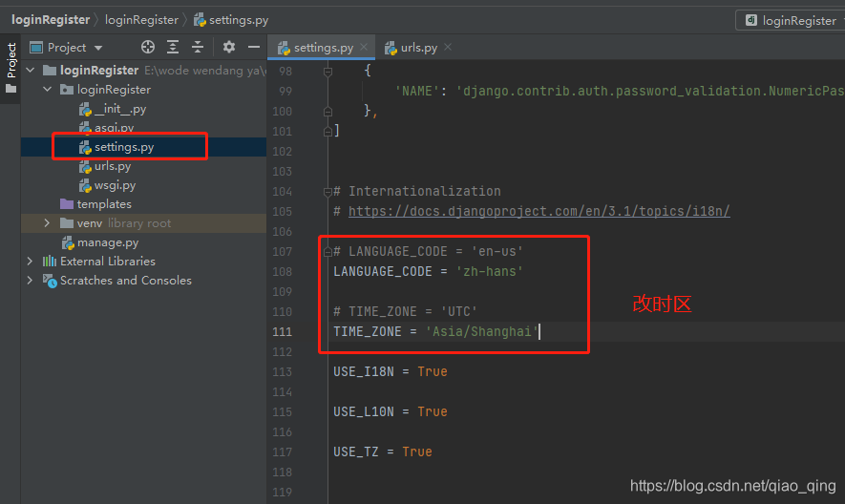Click the Locate/Select Opened File crosshair icon
This screenshot has width=845, height=504.
[148, 48]
